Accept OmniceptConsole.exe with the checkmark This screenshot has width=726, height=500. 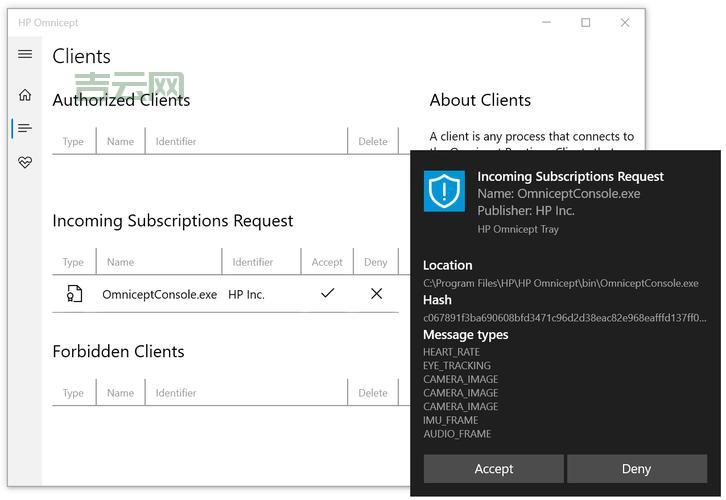tap(327, 294)
